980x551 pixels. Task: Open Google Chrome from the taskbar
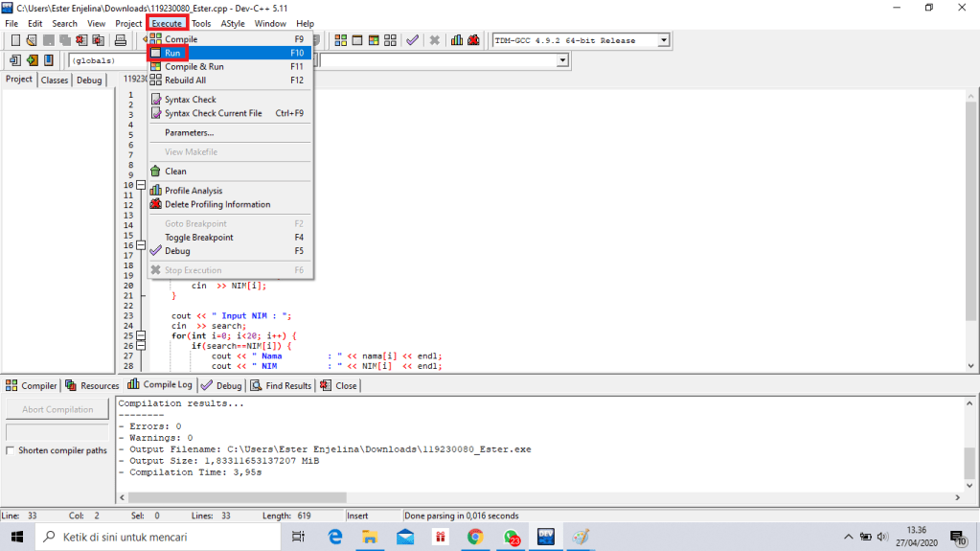coord(475,537)
